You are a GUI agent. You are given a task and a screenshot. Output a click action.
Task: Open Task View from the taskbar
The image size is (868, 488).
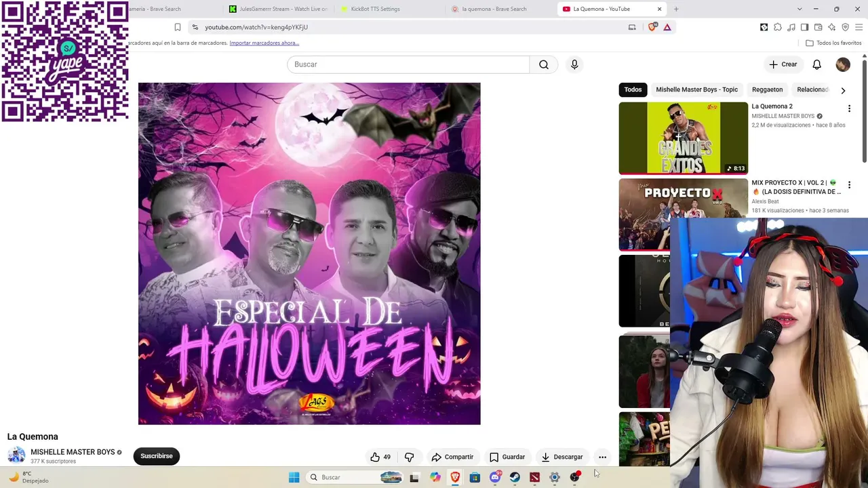pyautogui.click(x=414, y=477)
